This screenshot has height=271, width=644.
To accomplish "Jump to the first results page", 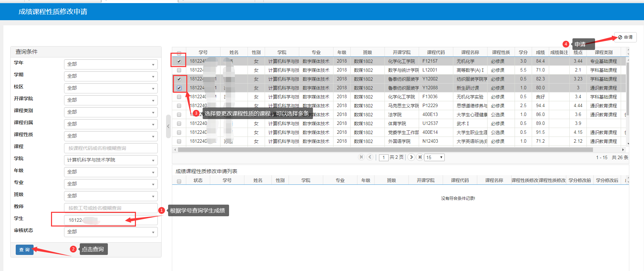I will 361,157.
